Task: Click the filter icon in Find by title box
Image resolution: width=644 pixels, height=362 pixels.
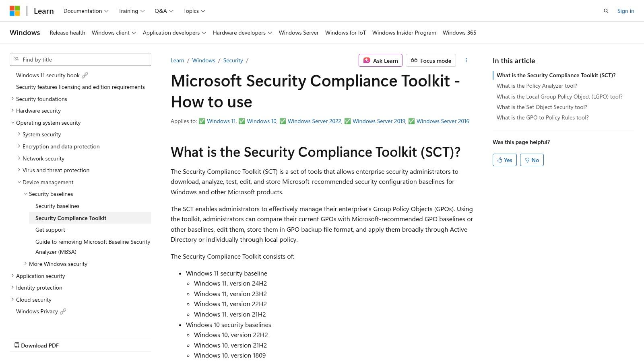Action: (16, 59)
